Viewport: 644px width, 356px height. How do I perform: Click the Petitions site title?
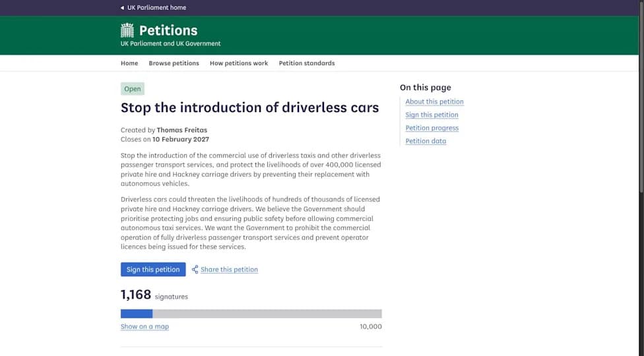(x=168, y=30)
